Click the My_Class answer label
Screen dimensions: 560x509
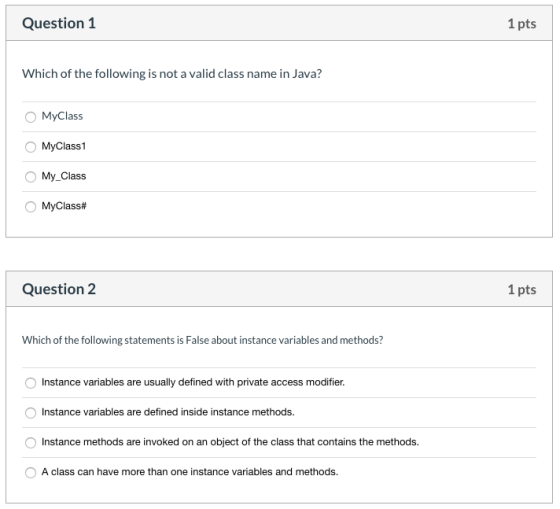[64, 176]
